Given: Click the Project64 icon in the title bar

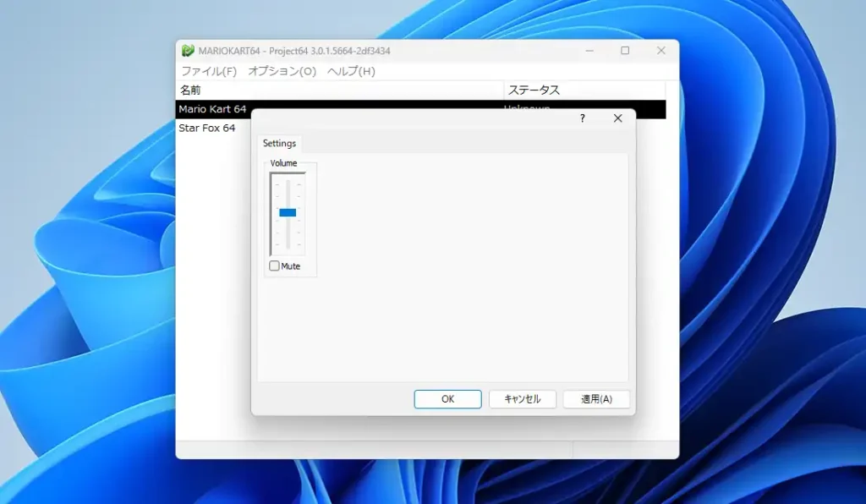Looking at the screenshot, I should coord(187,51).
